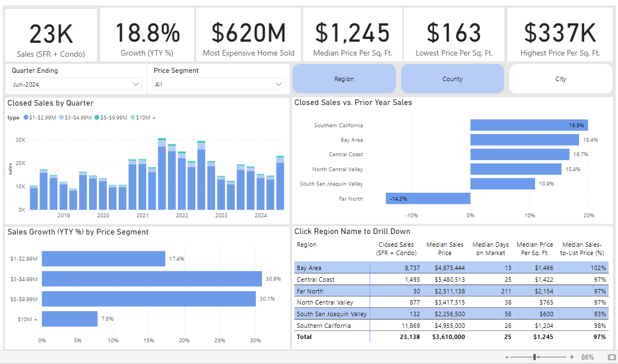This screenshot has width=618, height=364.
Task: Sort by Median Sales Price column header
Action: pyautogui.click(x=444, y=249)
